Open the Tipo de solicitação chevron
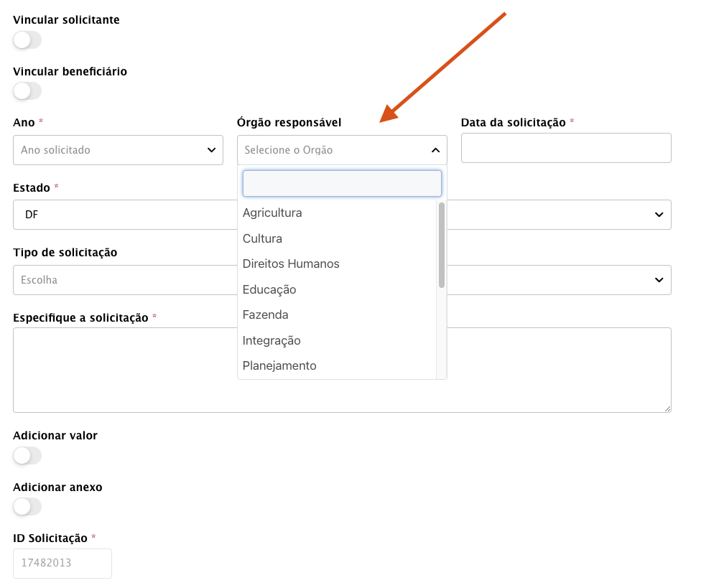The image size is (724, 588). (659, 280)
